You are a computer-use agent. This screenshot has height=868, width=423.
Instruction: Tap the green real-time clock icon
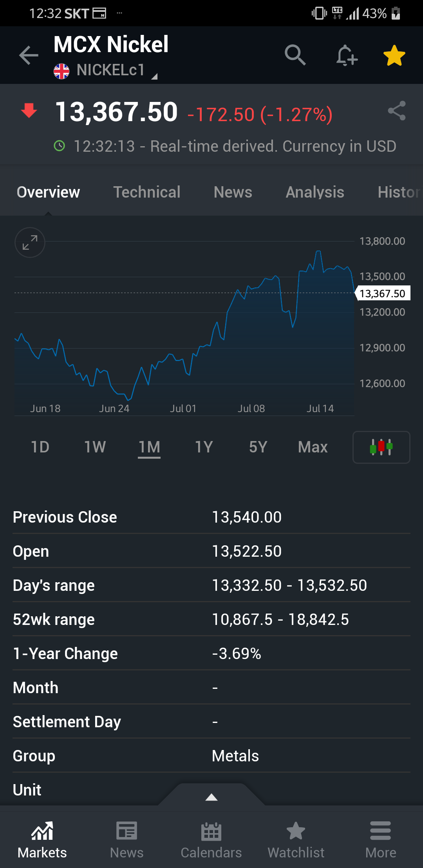pos(59,146)
